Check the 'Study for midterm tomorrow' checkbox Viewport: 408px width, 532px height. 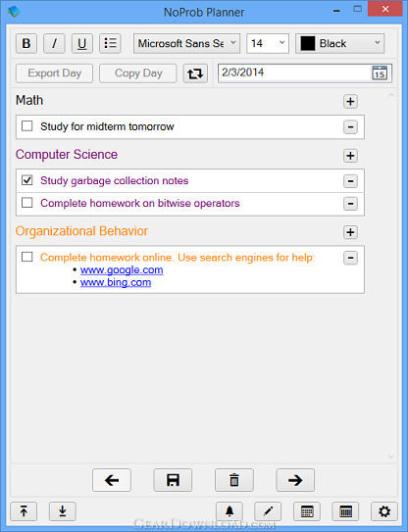pyautogui.click(x=26, y=126)
